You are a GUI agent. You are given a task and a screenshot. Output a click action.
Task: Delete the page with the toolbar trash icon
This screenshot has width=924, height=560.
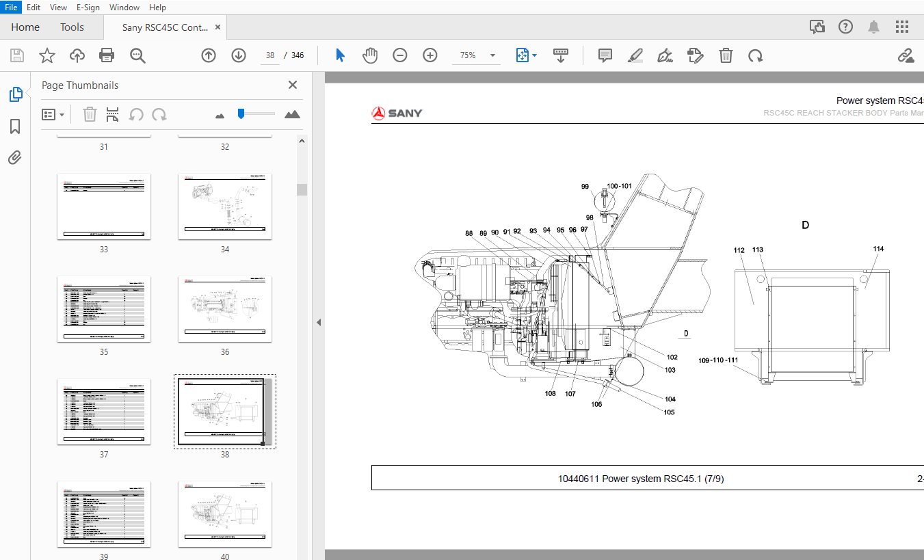click(726, 55)
